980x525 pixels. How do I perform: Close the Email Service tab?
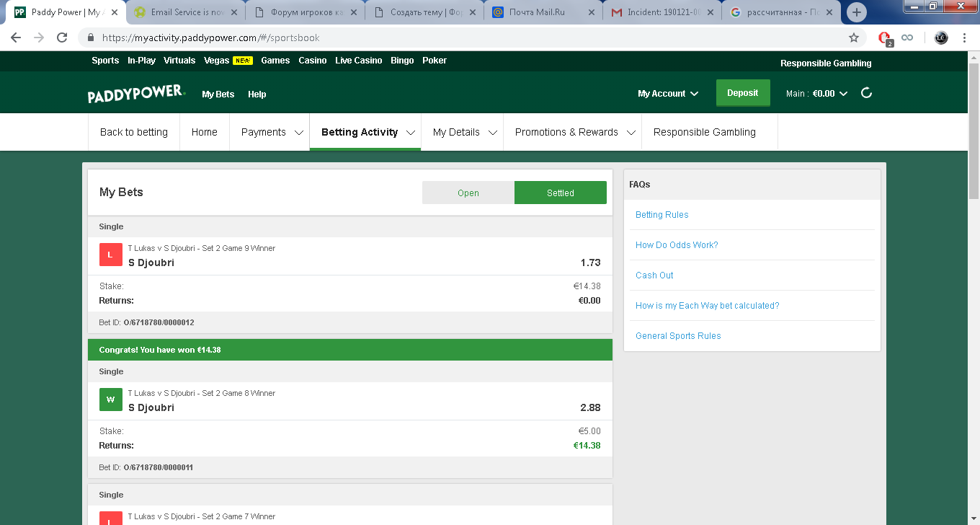[233, 12]
